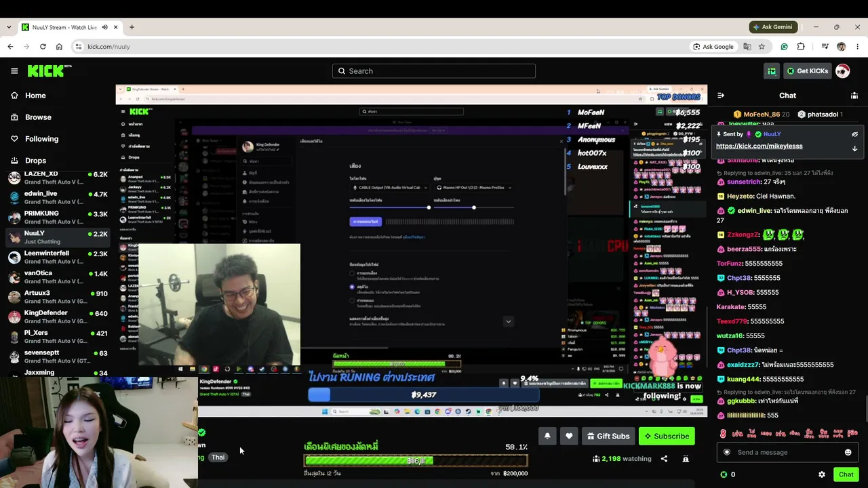Open edwin_live channel in sidebar
The height and width of the screenshot is (488, 868).
tap(57, 198)
